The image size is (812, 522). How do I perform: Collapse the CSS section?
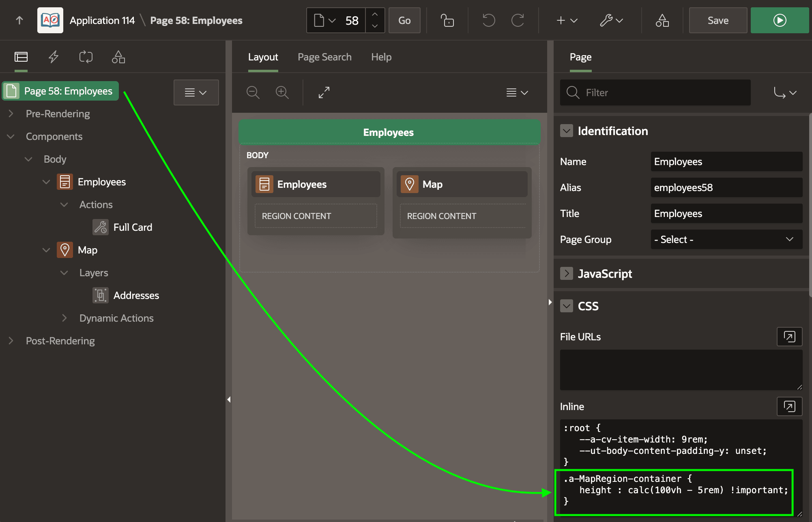tap(566, 306)
